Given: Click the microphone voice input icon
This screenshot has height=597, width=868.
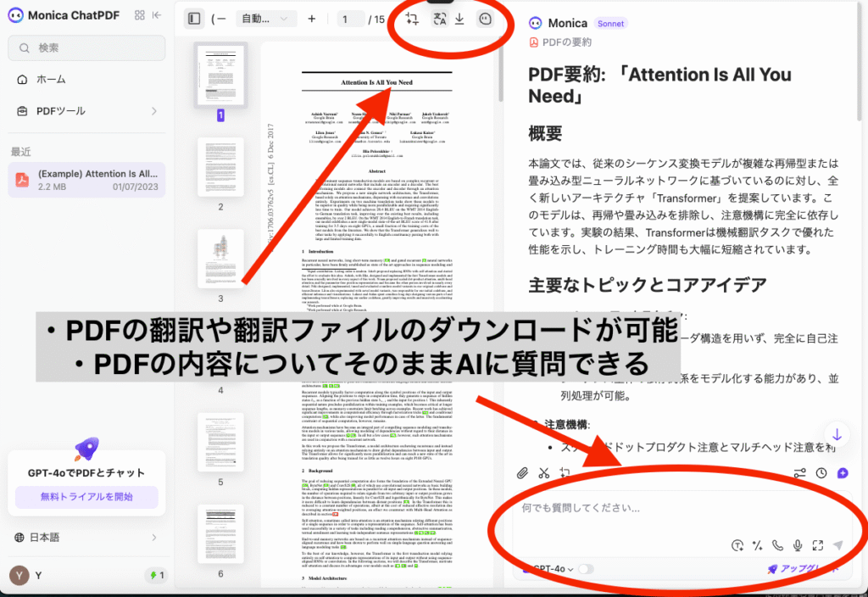Looking at the screenshot, I should [x=797, y=546].
